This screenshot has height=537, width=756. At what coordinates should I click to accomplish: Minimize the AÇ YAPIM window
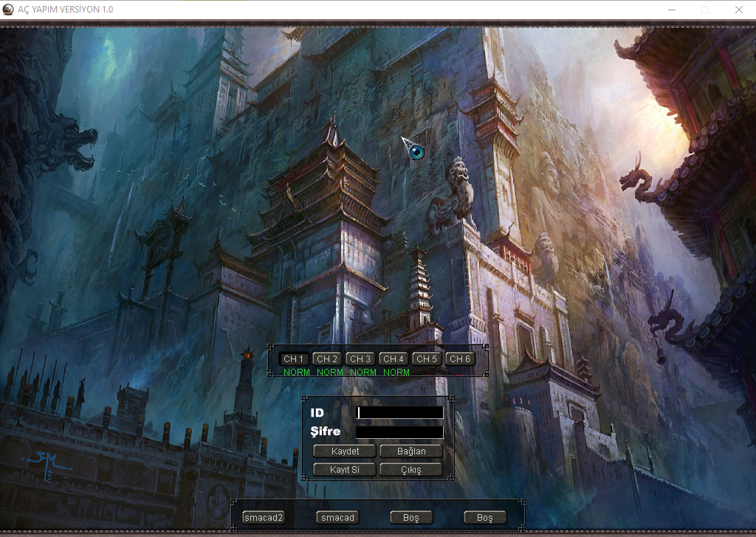click(x=672, y=9)
